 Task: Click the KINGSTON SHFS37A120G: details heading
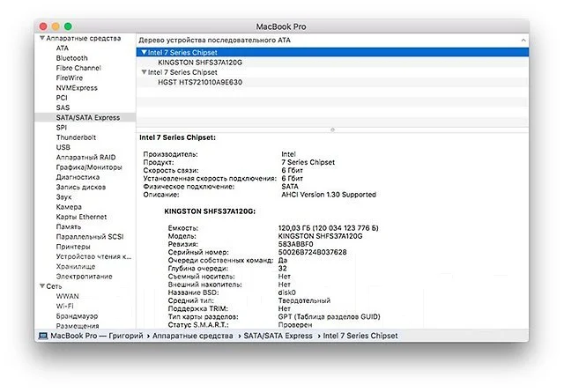click(210, 211)
